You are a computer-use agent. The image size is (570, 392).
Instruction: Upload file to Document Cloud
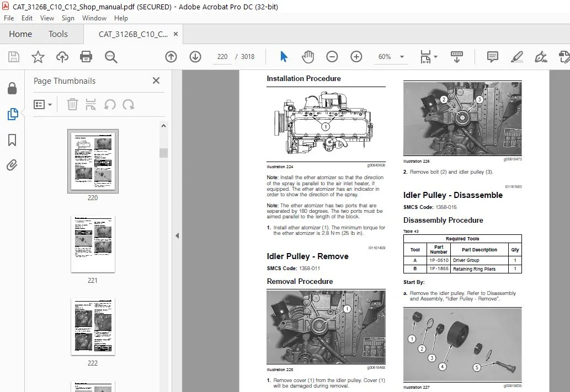point(62,57)
